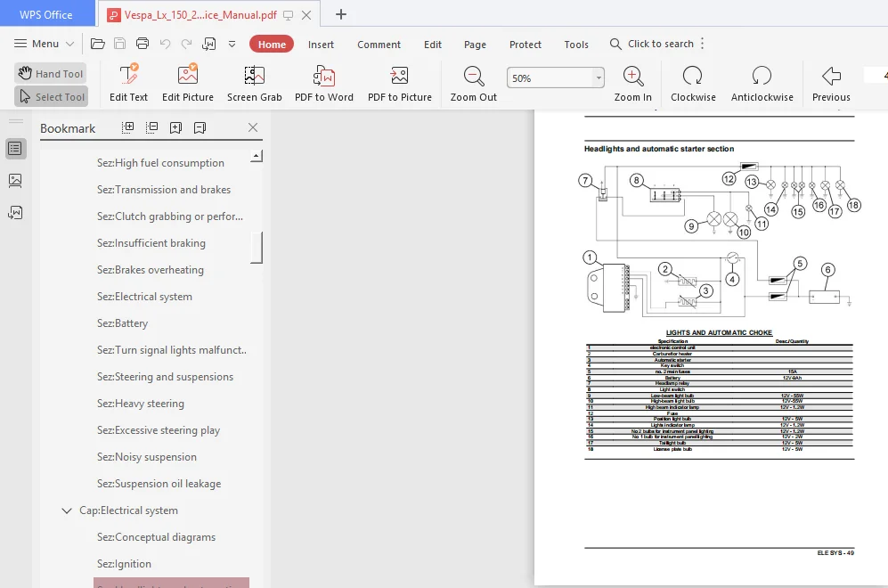Image resolution: width=888 pixels, height=588 pixels.
Task: Click the WPS Office home tab
Action: coord(46,14)
